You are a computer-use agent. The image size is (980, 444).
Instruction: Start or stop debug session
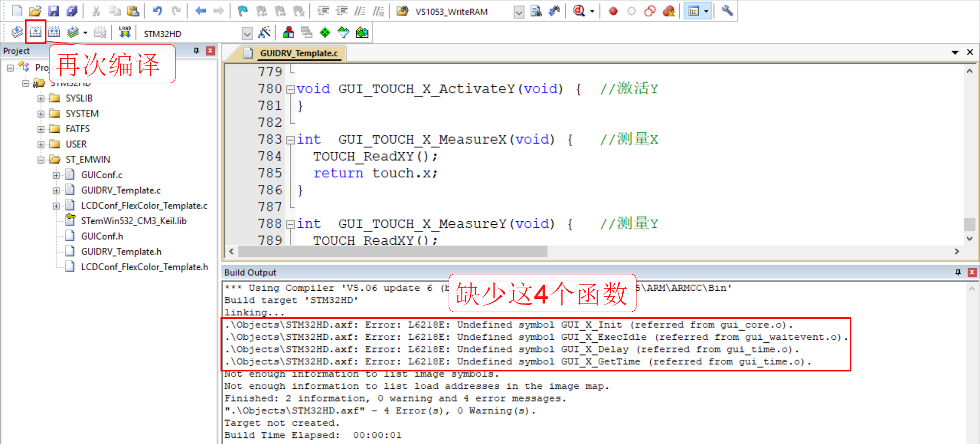coord(579,11)
